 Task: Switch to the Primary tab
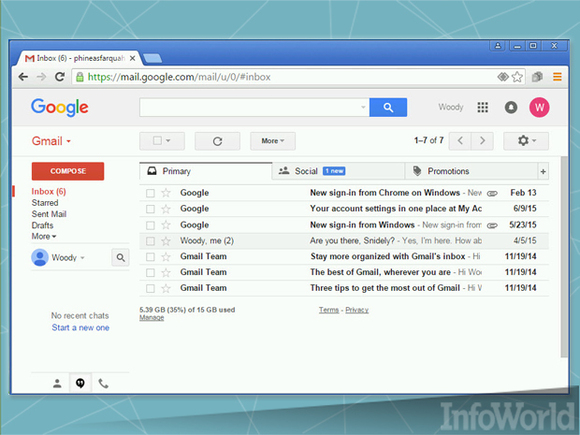coord(206,171)
